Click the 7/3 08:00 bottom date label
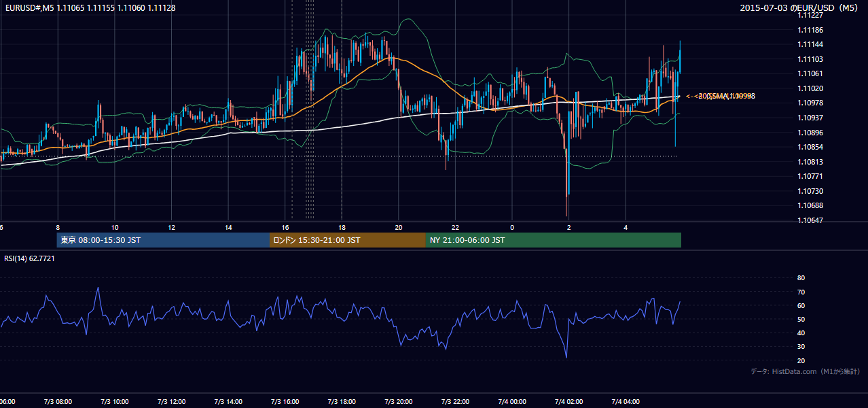 click(x=58, y=402)
